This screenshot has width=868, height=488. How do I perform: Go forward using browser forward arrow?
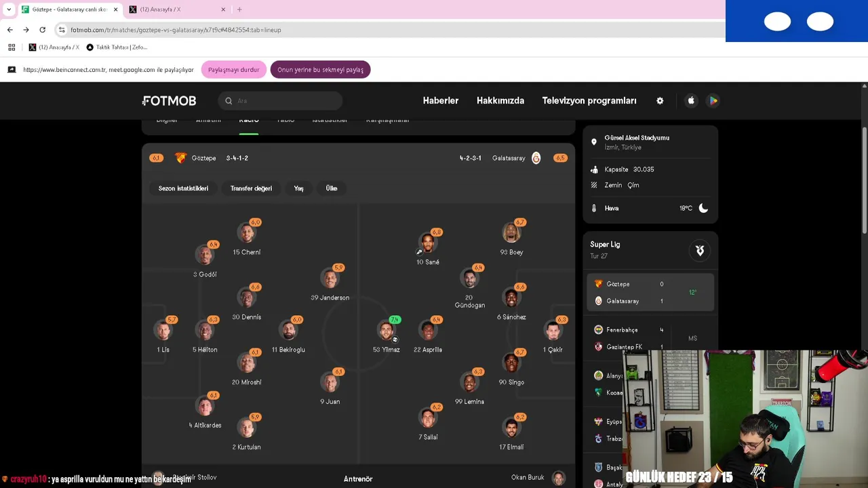pos(26,30)
